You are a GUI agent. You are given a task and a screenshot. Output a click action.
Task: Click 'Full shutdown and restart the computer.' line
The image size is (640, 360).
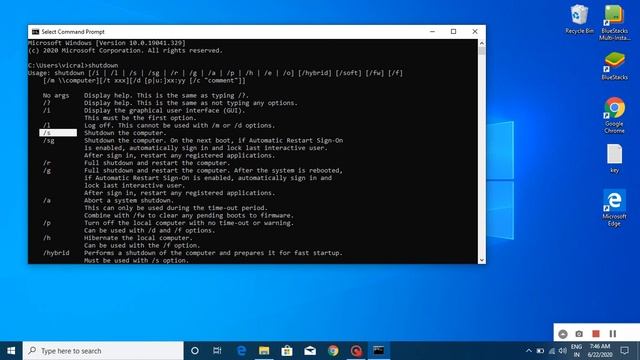(157, 163)
